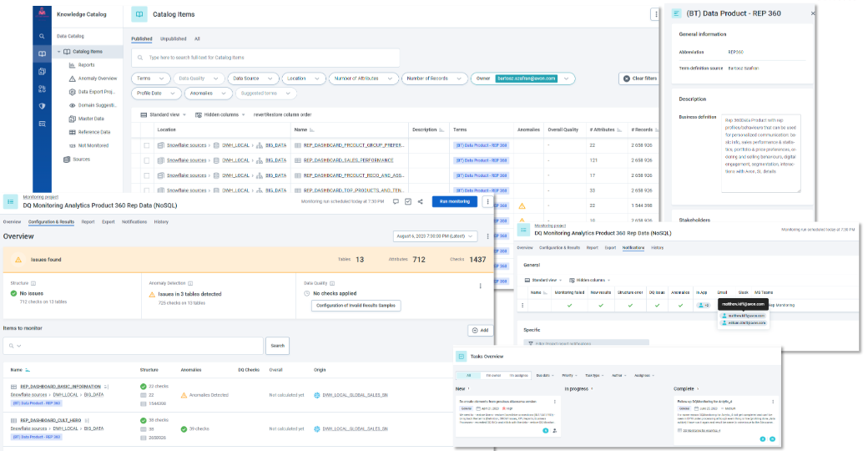
Task: Tick the checkbox for REP_DASHBOARD_PRODUCT_RECO_AND_ASS row
Action: click(x=147, y=175)
